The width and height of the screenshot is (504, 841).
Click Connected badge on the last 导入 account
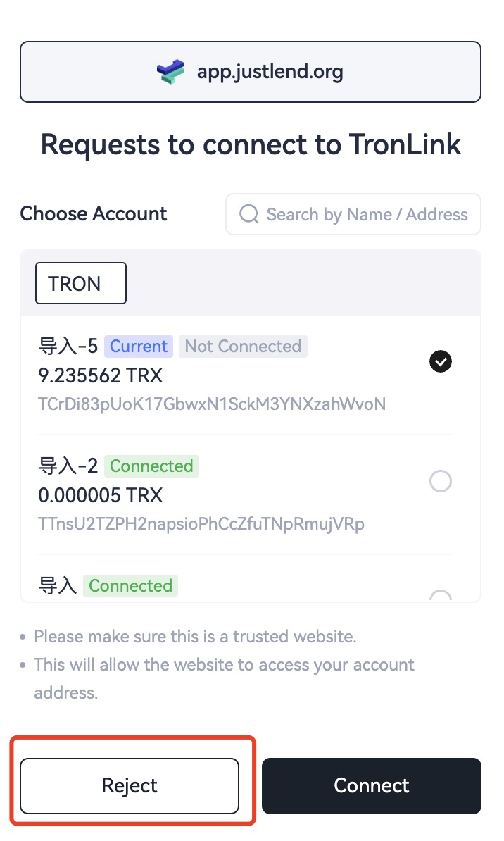point(130,586)
